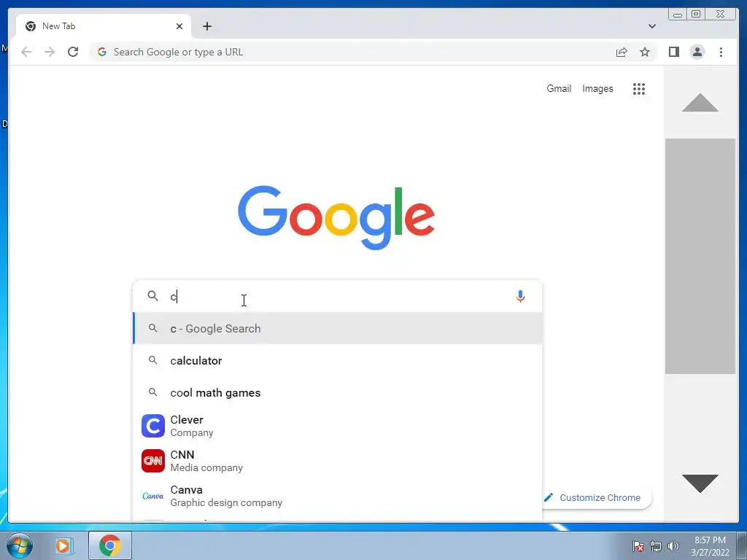The height and width of the screenshot is (560, 747).
Task: Pick the CNN Media company suggestion text
Action: (206, 461)
